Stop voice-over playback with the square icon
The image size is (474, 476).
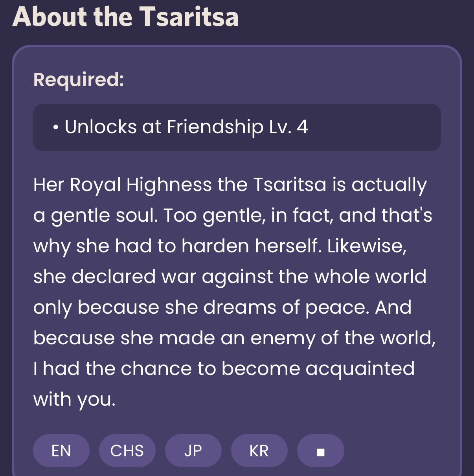[320, 450]
